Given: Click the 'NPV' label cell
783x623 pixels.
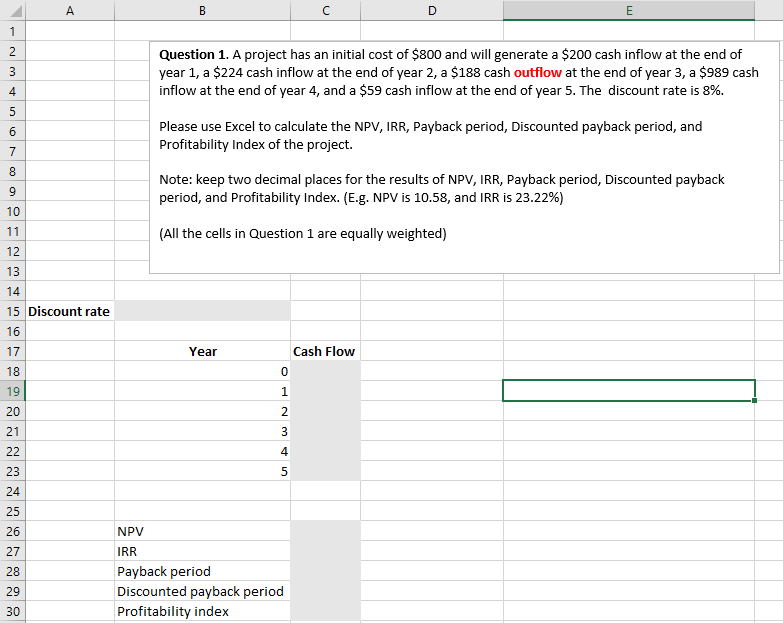Looking at the screenshot, I should click(202, 531).
